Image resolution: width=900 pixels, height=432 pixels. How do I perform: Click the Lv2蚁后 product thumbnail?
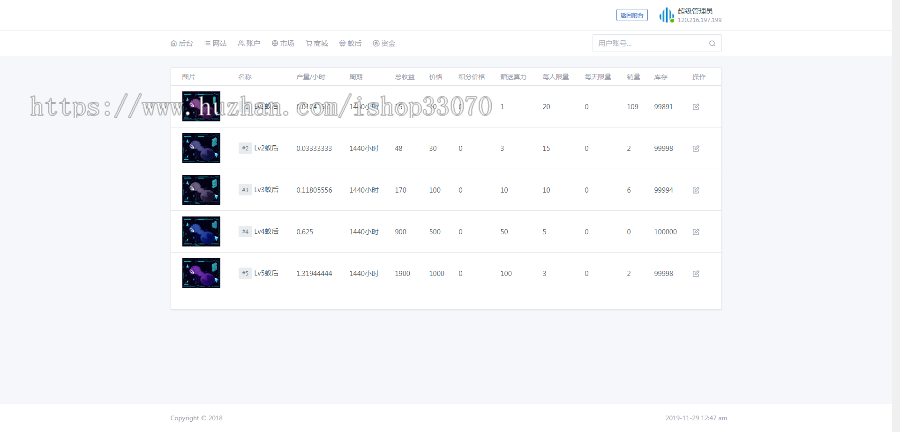[x=201, y=148]
